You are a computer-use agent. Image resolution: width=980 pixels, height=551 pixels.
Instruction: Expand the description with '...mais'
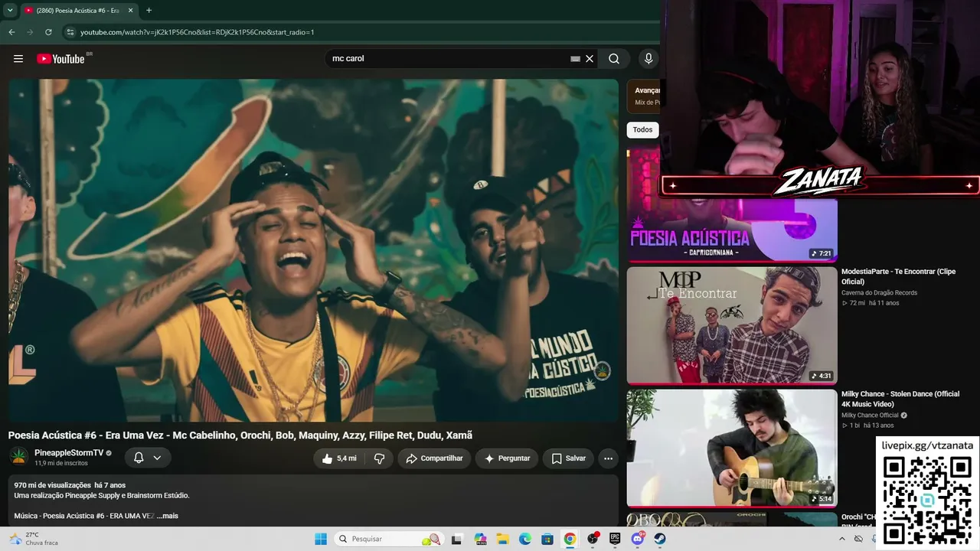pos(168,516)
